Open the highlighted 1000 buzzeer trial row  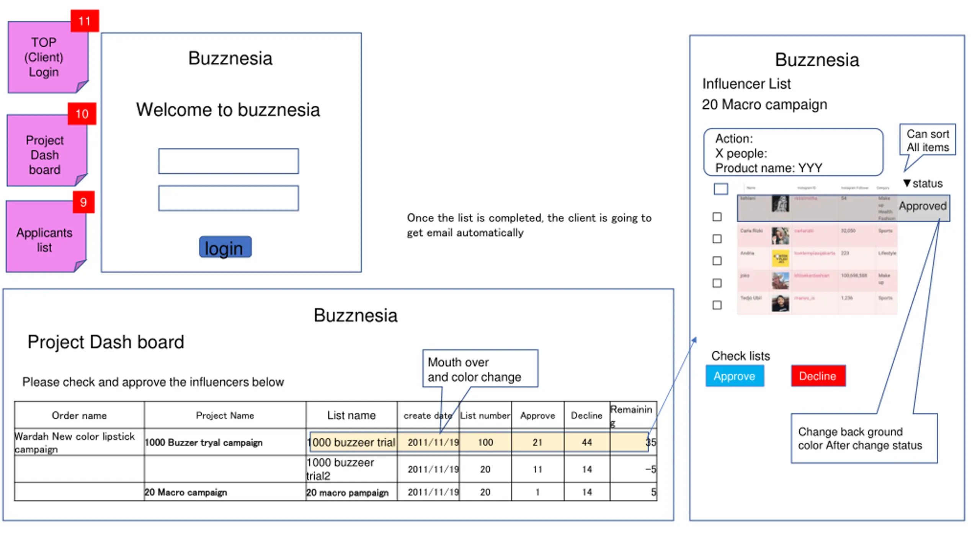[x=479, y=442]
